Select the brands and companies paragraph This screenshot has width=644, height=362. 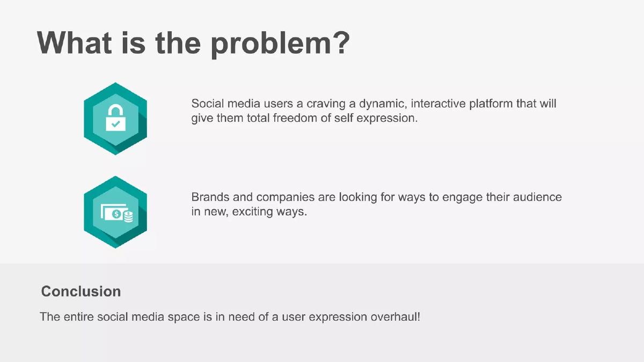(x=376, y=204)
